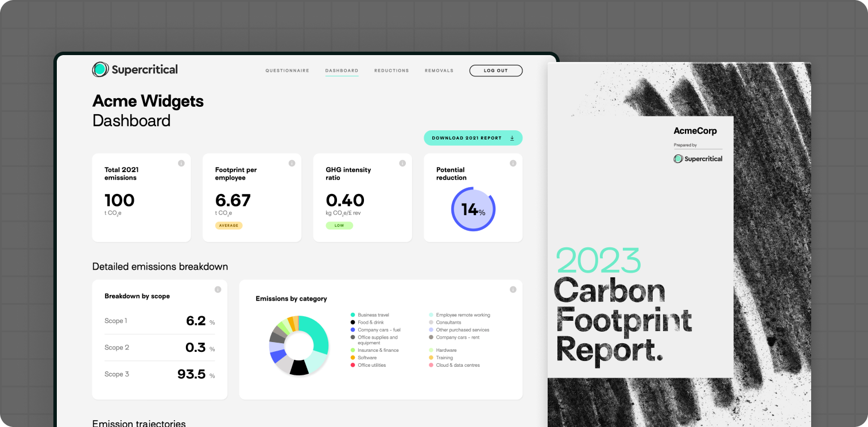Go to the Reductions nav item

392,71
